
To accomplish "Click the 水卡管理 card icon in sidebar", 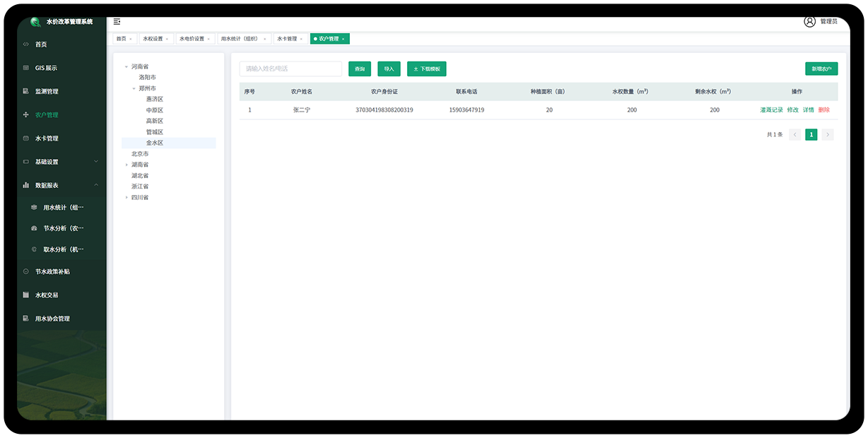I will click(x=26, y=138).
